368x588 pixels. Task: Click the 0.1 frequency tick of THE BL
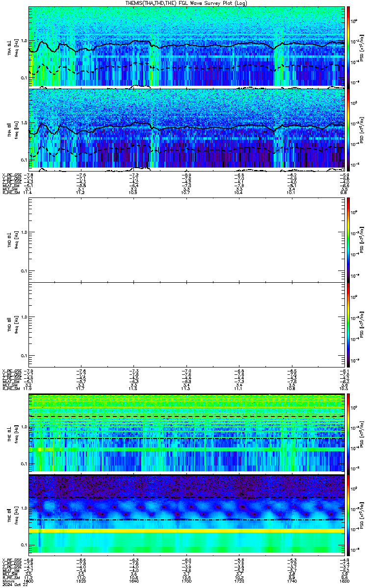coord(24,464)
